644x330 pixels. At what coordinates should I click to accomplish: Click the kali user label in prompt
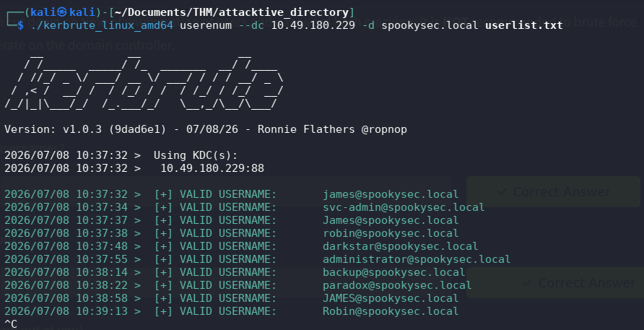coord(44,13)
